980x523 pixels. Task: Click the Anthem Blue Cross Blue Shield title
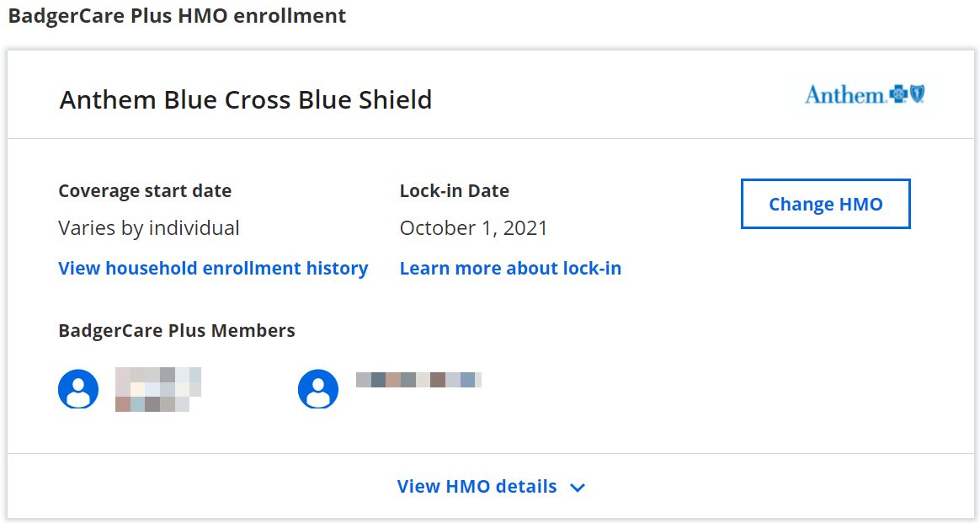246,100
